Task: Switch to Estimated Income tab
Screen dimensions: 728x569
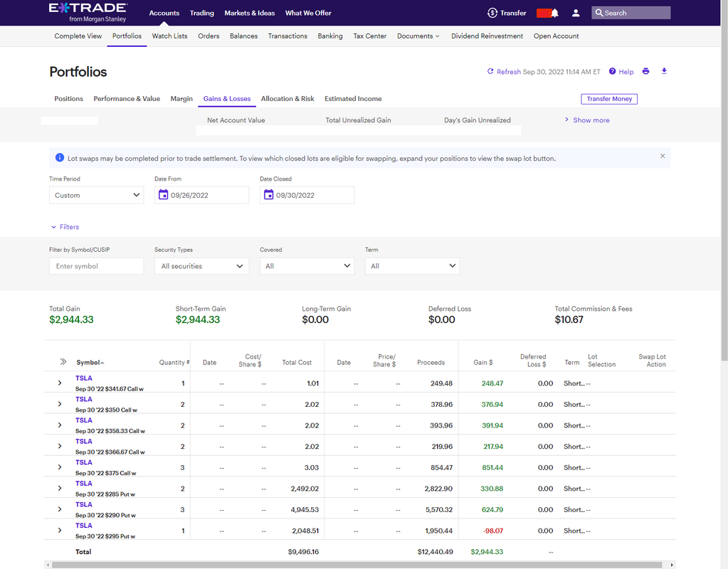Action: tap(353, 98)
